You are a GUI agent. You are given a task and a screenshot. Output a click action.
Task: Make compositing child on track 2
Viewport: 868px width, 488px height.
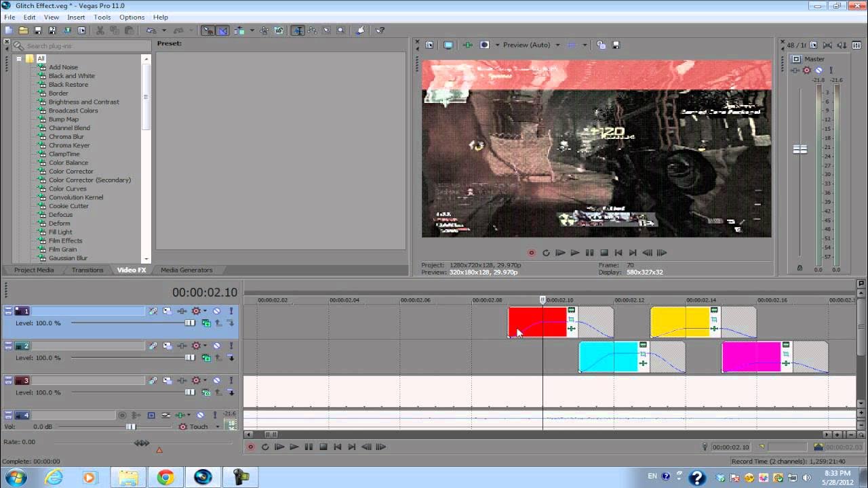(x=231, y=358)
